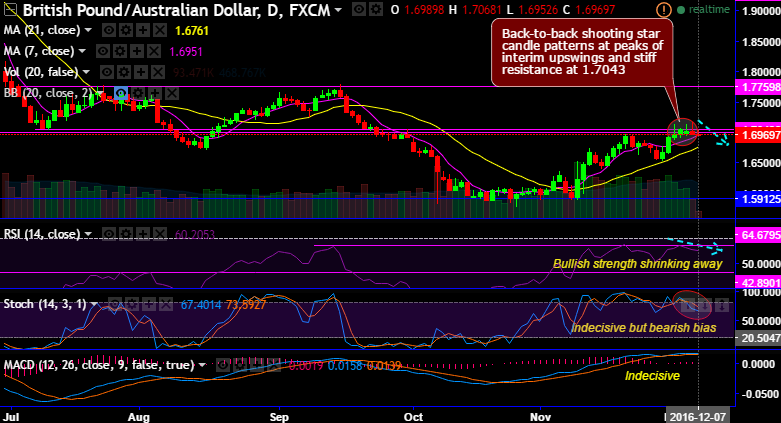The height and width of the screenshot is (423, 781).
Task: Hide Stoch (14, 3, 1) using eye icon
Action: pyautogui.click(x=114, y=304)
